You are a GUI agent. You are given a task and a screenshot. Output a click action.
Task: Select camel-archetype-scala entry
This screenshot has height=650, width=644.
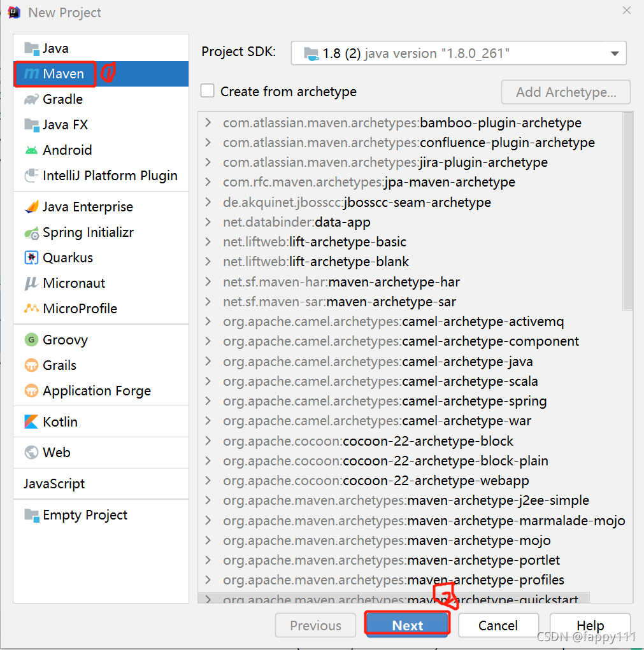pyautogui.click(x=380, y=381)
